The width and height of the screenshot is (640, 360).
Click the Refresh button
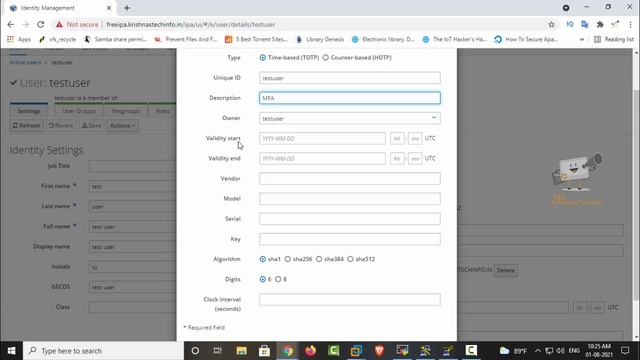(x=27, y=126)
